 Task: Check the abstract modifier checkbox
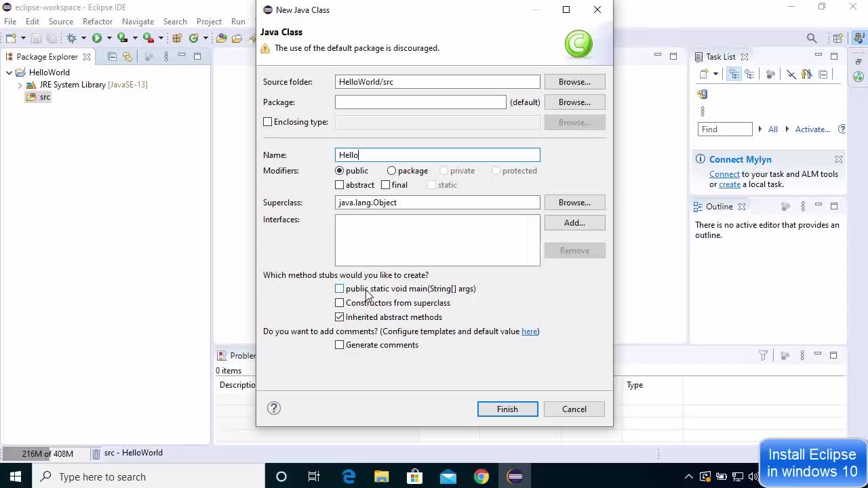340,185
